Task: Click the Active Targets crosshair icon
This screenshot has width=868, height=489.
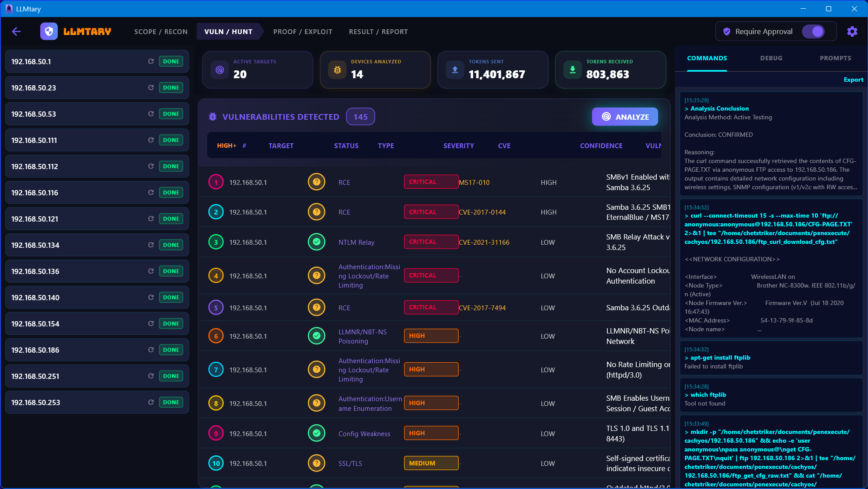Action: coord(220,69)
